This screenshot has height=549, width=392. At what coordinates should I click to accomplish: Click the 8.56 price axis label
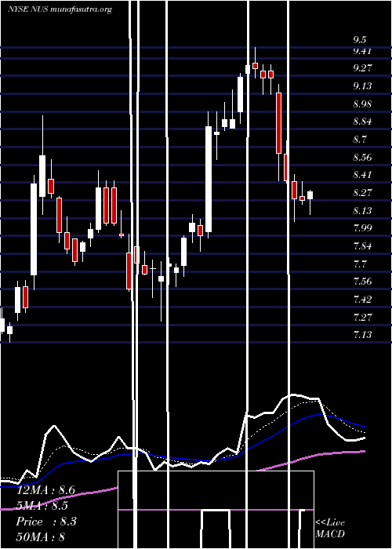click(362, 157)
